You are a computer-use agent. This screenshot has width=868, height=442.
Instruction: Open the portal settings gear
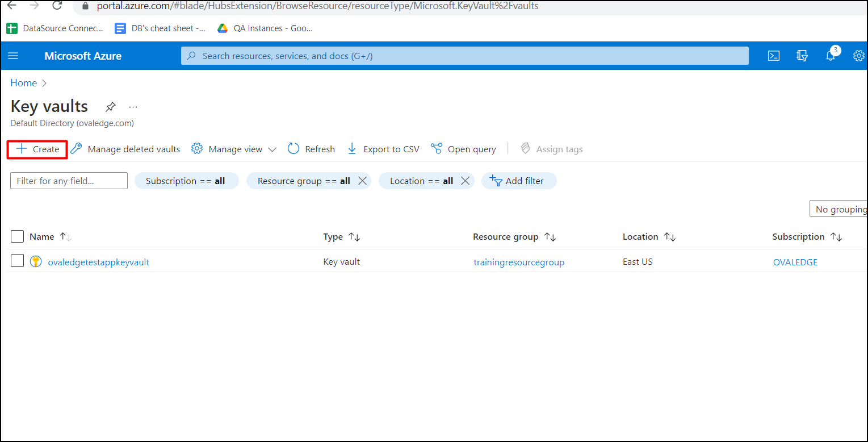tap(859, 56)
